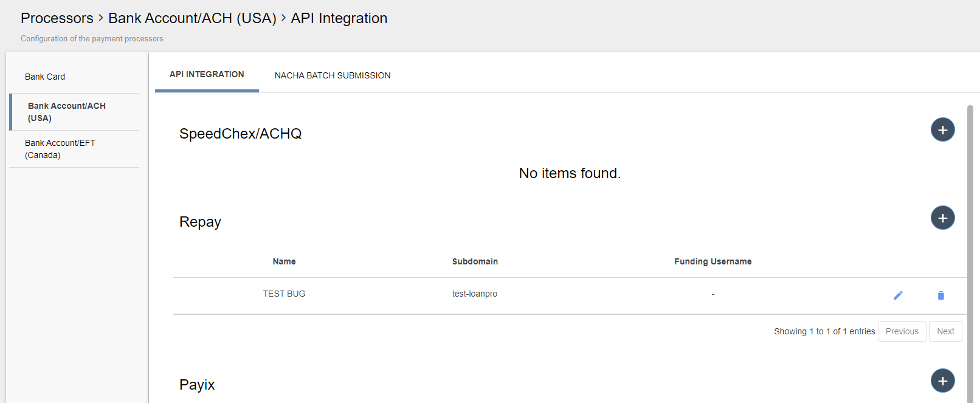Add a new SpeedChex/ACHQ processor
The image size is (980, 403).
pyautogui.click(x=942, y=129)
